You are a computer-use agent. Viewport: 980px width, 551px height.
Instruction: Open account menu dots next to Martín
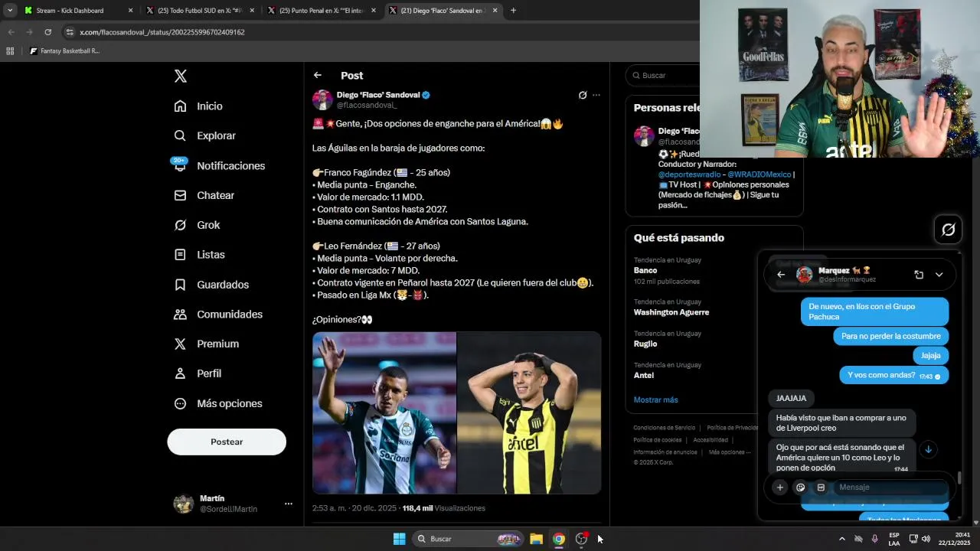tap(289, 504)
